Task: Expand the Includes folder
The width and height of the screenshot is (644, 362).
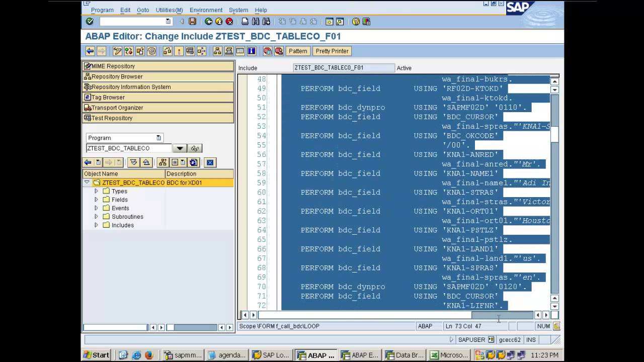Action: click(x=96, y=225)
